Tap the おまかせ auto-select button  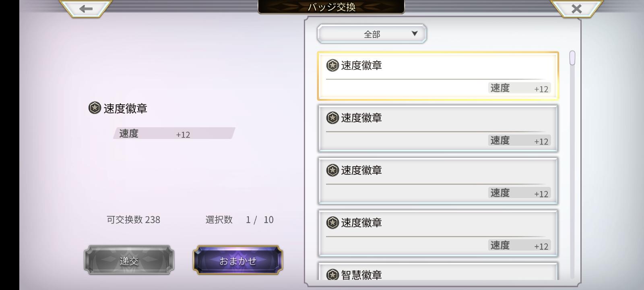point(238,260)
